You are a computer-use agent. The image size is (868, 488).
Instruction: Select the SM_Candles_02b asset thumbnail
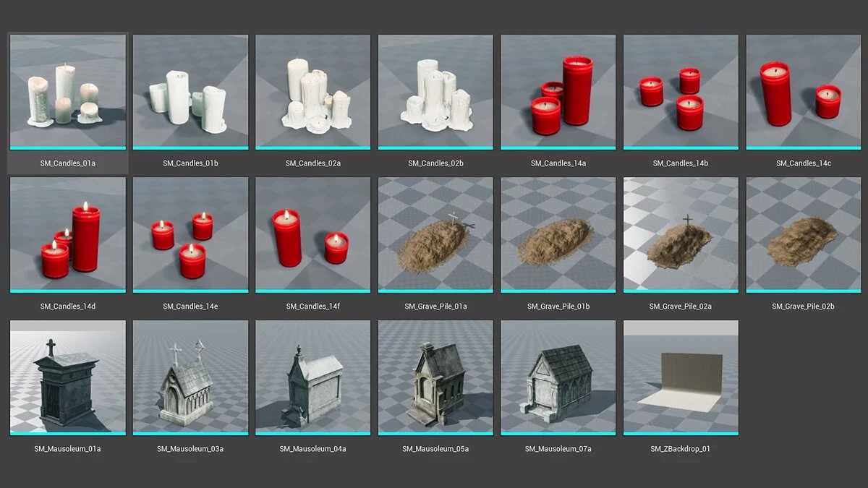point(435,92)
